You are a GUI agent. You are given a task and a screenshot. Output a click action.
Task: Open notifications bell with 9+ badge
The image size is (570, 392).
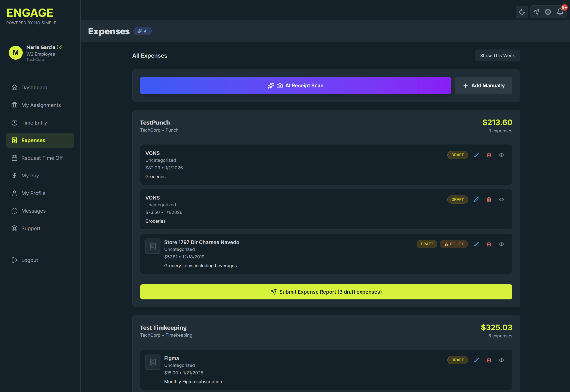[560, 12]
